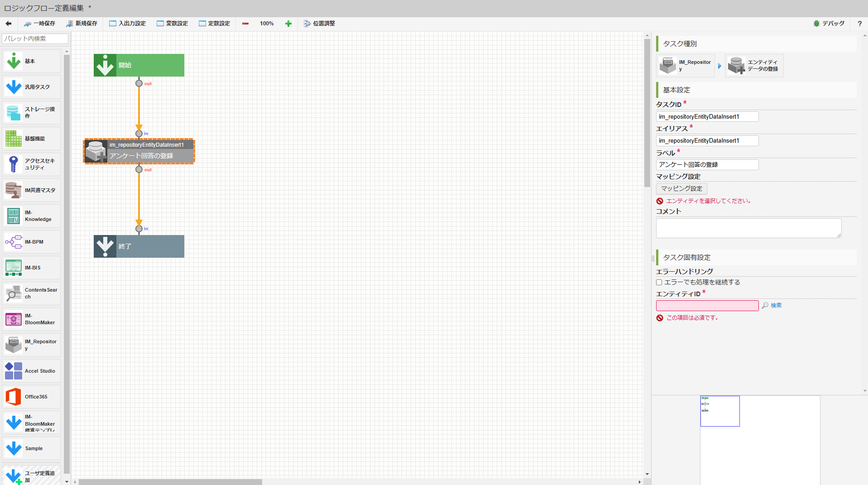868x485 pixels.
Task: Save the flow with 新規保存
Action: [x=82, y=23]
